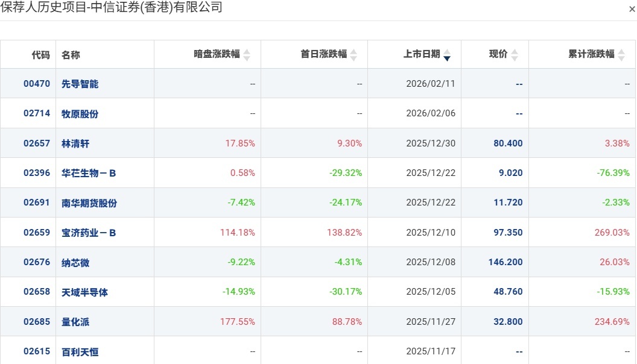Sort by 现价 column arrows
The width and height of the screenshot is (637, 364).
coord(515,54)
